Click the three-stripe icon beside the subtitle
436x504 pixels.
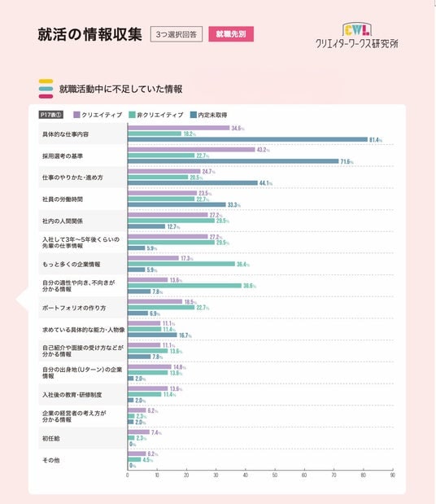46,89
